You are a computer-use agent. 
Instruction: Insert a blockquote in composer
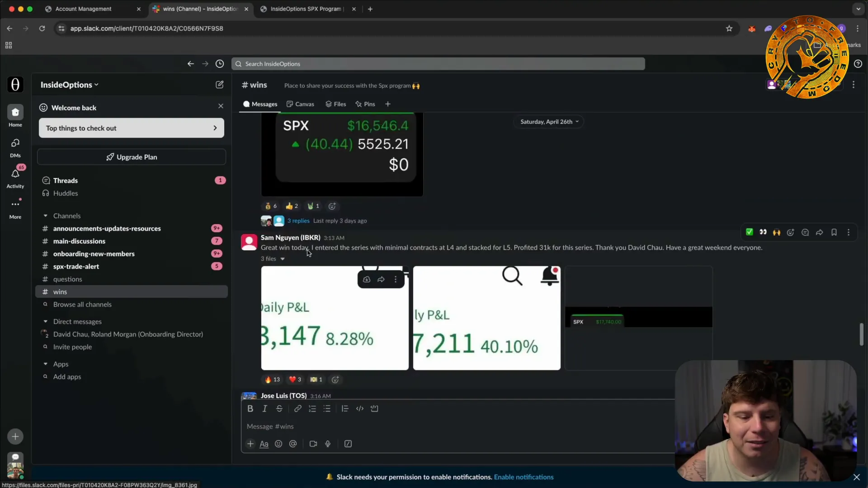345,408
